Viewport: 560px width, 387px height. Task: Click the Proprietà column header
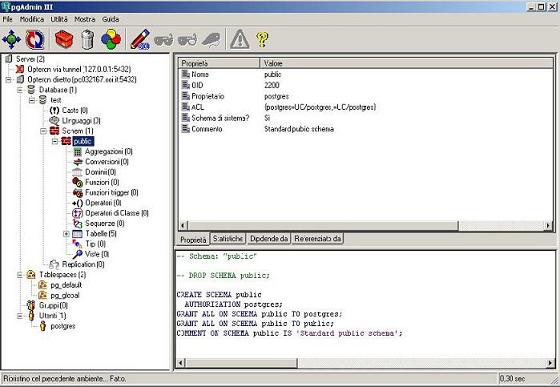point(219,63)
